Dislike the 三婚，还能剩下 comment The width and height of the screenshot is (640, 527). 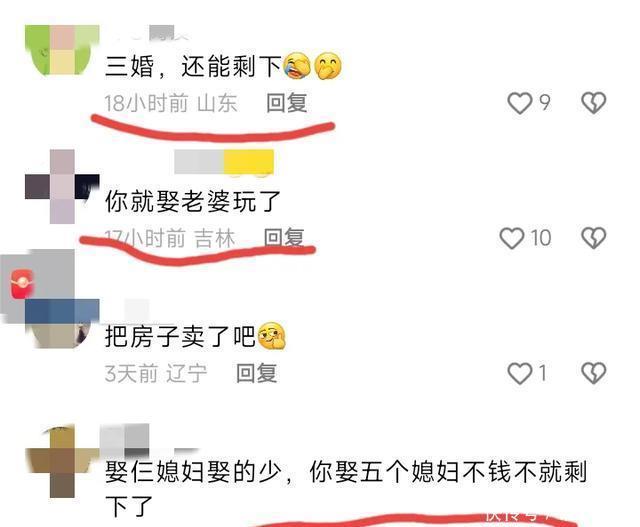(593, 103)
